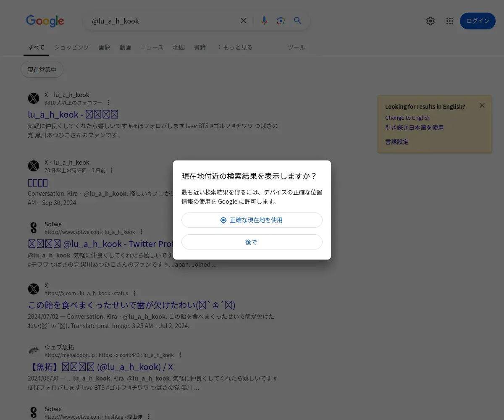This screenshot has height=420, width=504.
Task: Select the すべて tab
Action: coord(36,47)
